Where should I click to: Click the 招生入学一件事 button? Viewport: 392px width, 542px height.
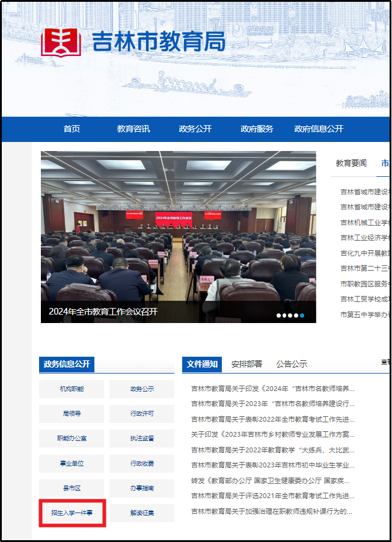pyautogui.click(x=72, y=513)
